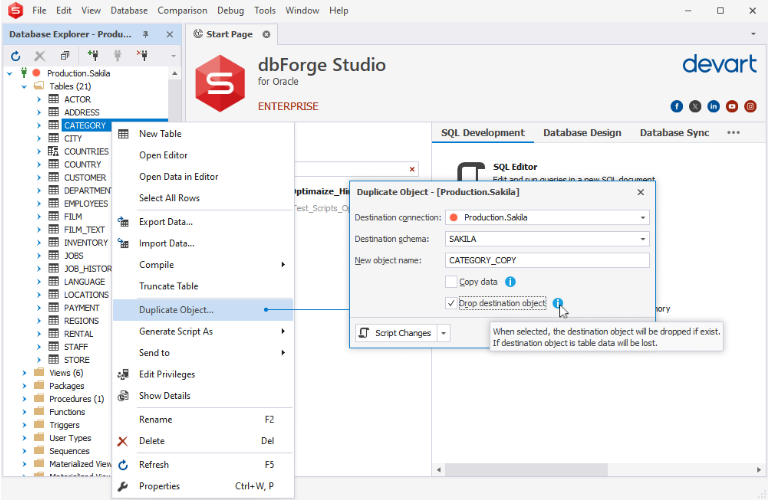Click the collapse-all icon in Database Explorer toolbar
The width and height of the screenshot is (770, 502).
tap(65, 56)
